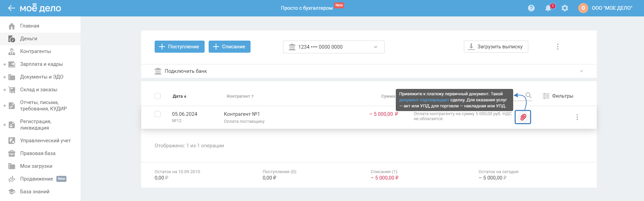
Task: Click the Деньги sidebar icon
Action: pos(12,39)
